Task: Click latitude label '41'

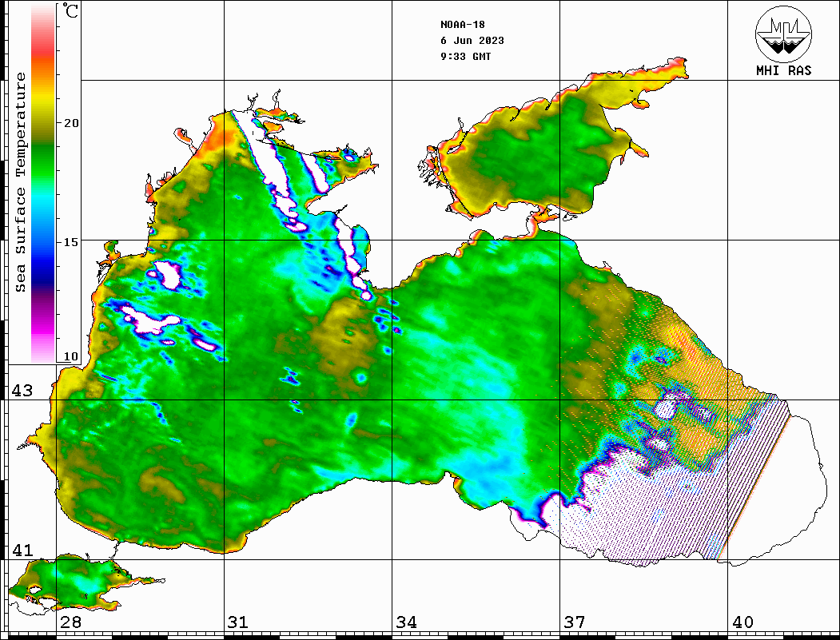Action: [22, 551]
